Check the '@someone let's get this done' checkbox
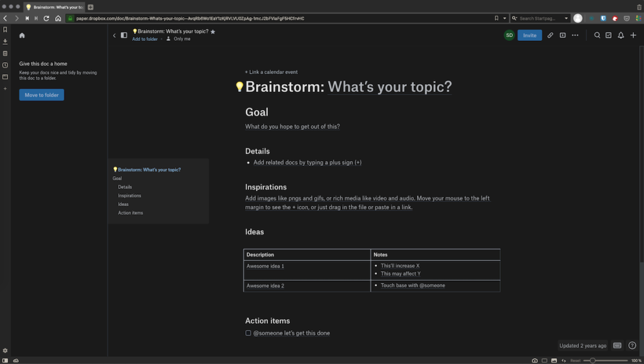 coord(248,333)
